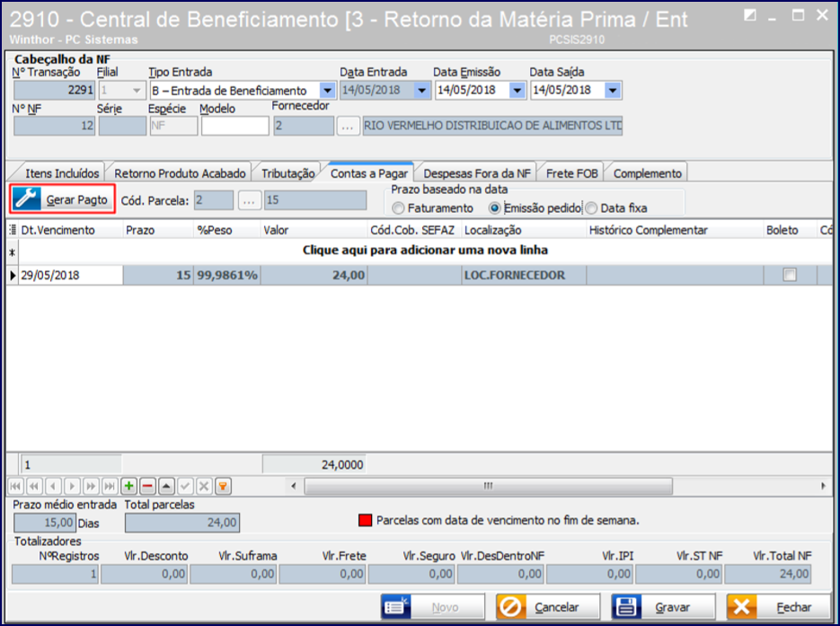The width and height of the screenshot is (840, 626).
Task: Click the Novo button
Action: coord(433,607)
